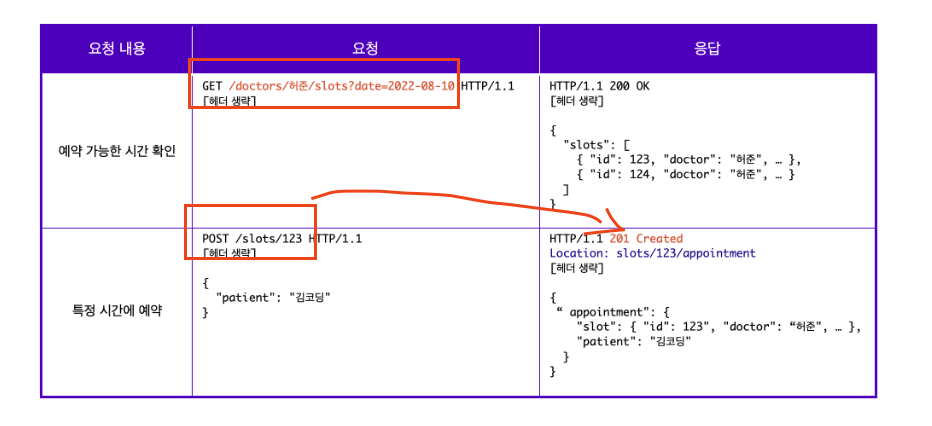Select "patient": "김코딩" inside the appointment response
This screenshot has height=426, width=932.
pyautogui.click(x=634, y=342)
